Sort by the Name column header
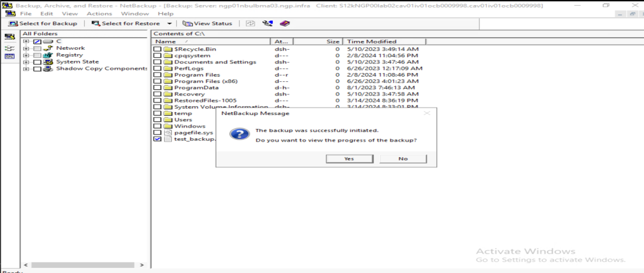 [x=211, y=42]
